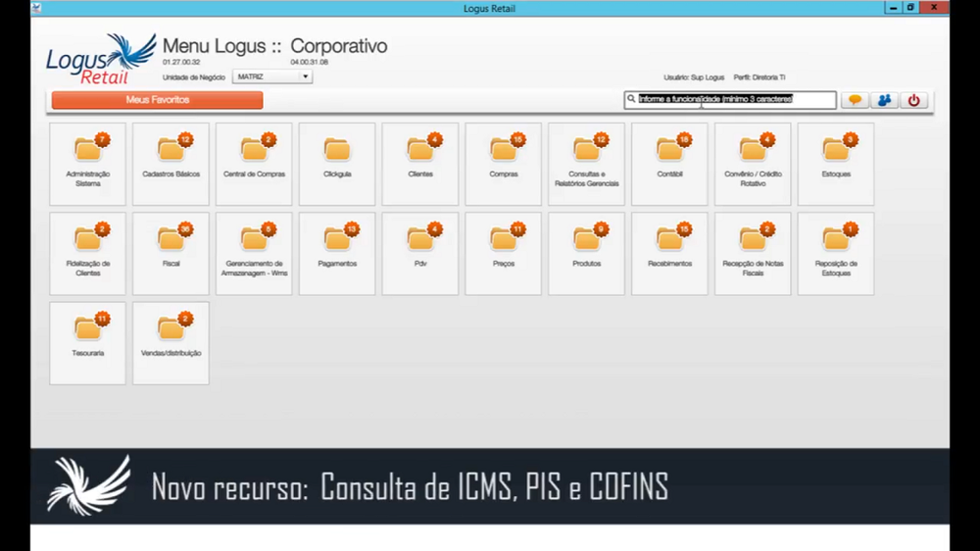Open the Fiscal folder
The image size is (980, 551).
(171, 253)
